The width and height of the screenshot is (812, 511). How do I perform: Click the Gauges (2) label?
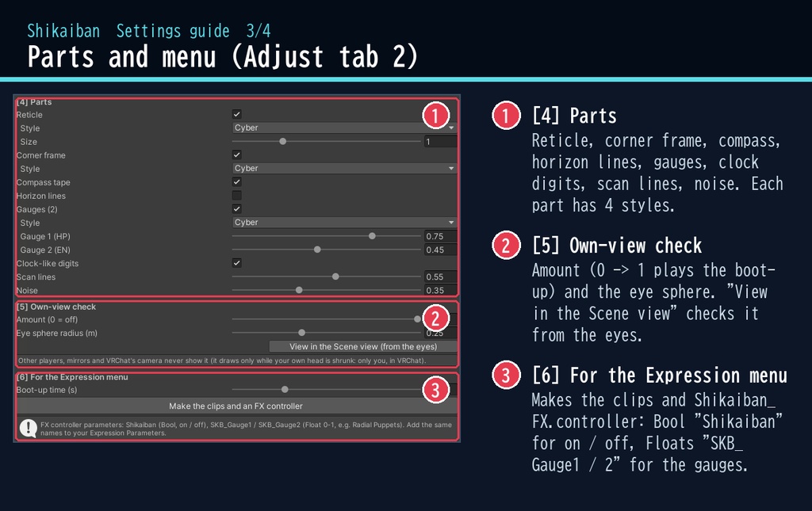click(x=36, y=209)
